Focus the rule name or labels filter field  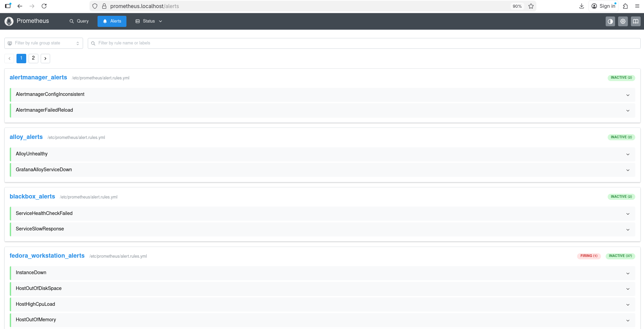pyautogui.click(x=364, y=43)
